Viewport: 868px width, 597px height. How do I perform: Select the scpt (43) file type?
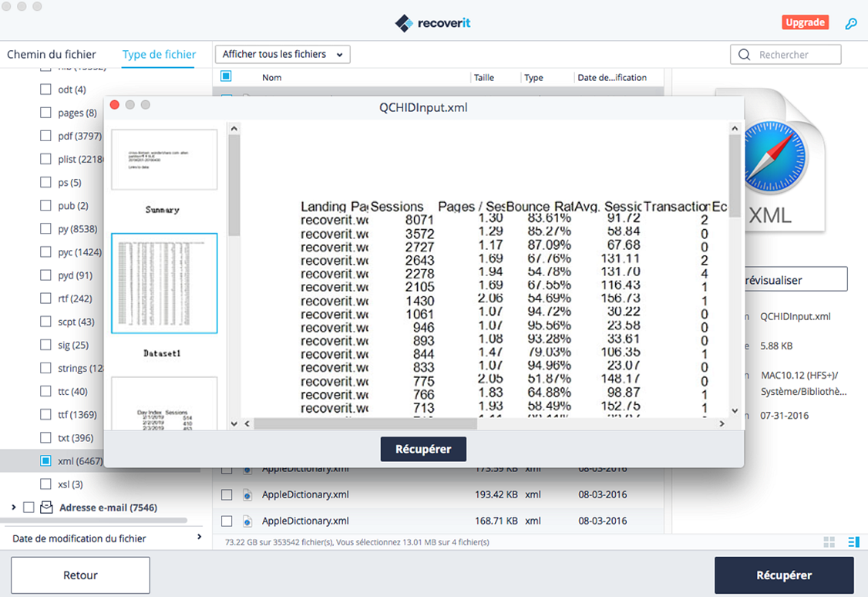[76, 321]
